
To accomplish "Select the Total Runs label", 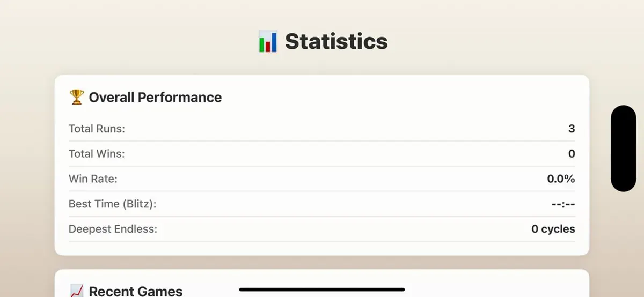I will 97,129.
